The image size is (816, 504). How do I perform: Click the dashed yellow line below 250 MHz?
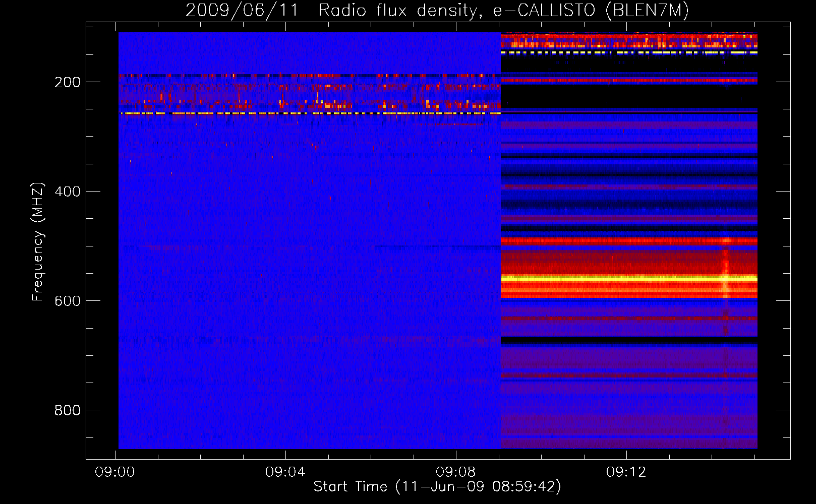pyautogui.click(x=310, y=114)
